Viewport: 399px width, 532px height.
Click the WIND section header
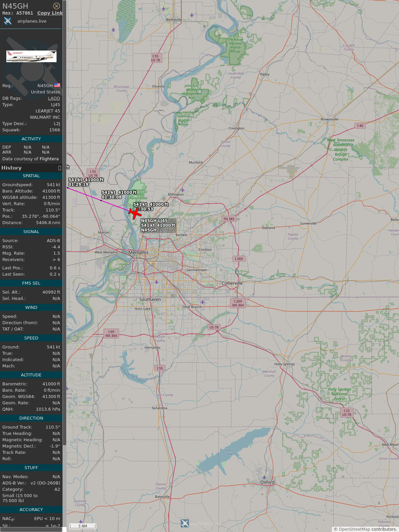(x=31, y=308)
